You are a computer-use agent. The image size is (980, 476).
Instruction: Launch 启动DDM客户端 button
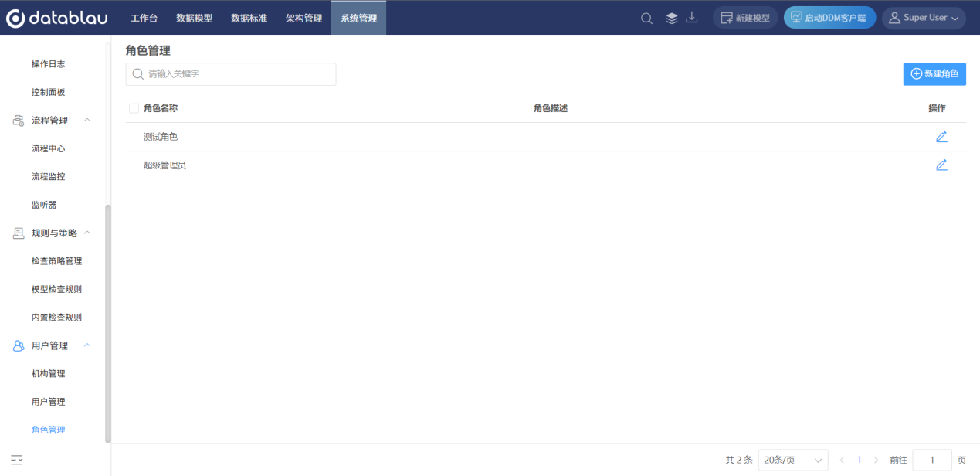(x=829, y=18)
